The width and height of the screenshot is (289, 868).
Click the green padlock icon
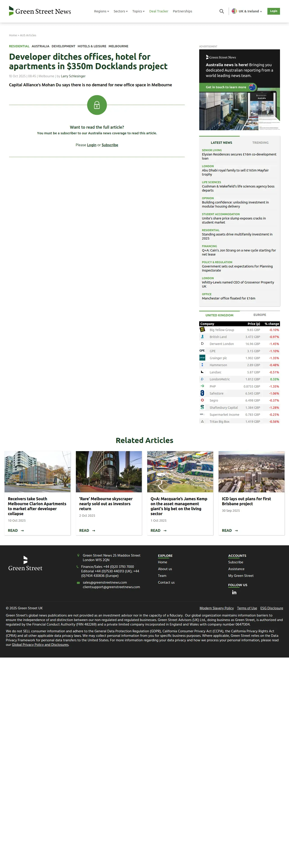97,105
